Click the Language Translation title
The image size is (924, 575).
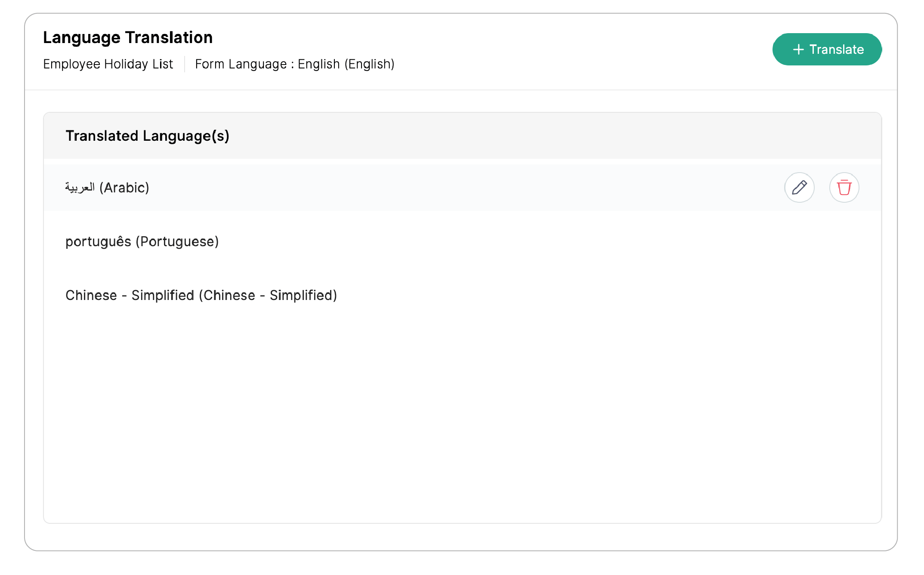point(128,38)
